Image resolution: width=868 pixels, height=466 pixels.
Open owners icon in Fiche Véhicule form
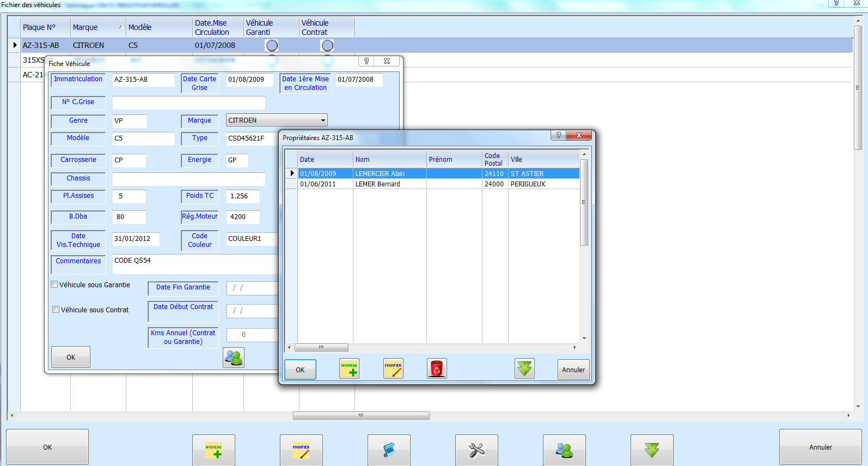click(234, 358)
